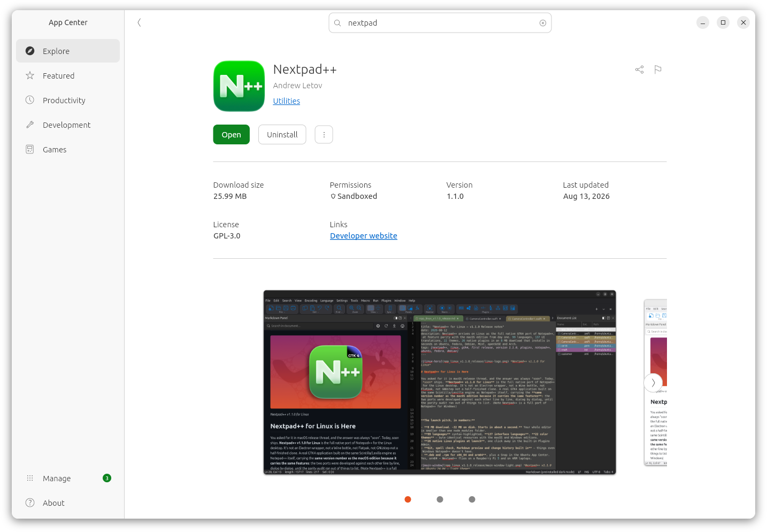The width and height of the screenshot is (767, 532).
Task: Click the App Center header title
Action: click(68, 22)
